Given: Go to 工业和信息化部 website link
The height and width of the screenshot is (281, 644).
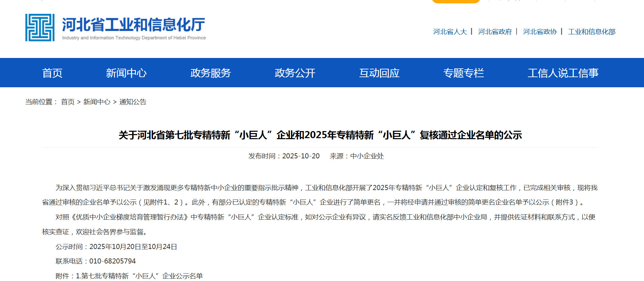Looking at the screenshot, I should tap(591, 32).
